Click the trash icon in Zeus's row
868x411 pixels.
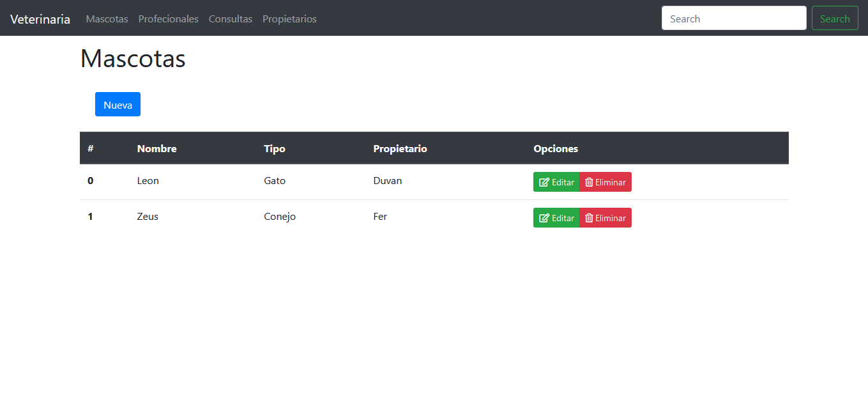click(x=589, y=218)
